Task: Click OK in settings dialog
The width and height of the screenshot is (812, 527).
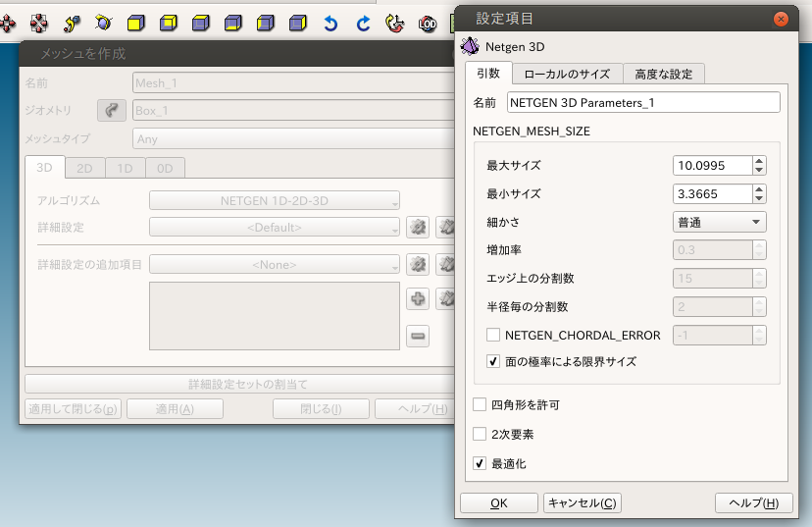Action: point(499,503)
